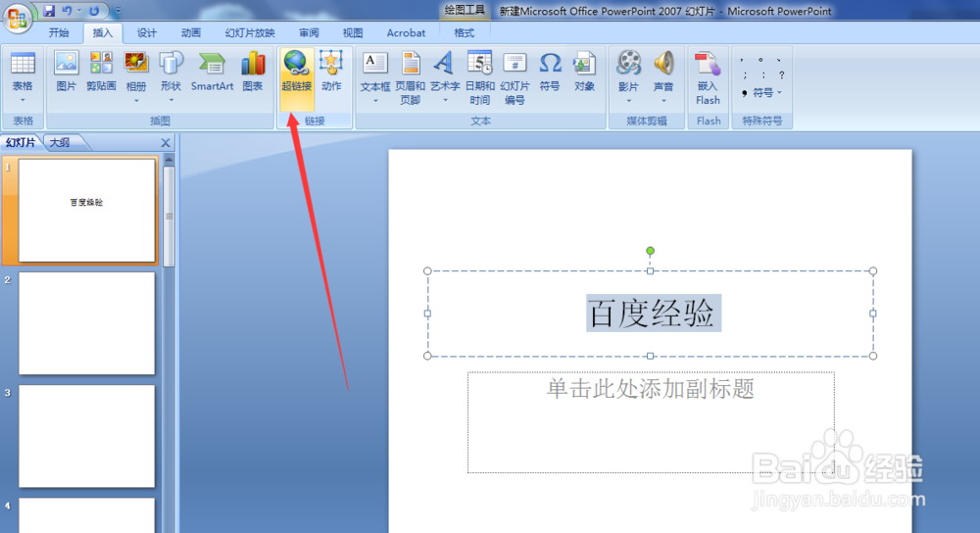
Task: Insert clip art (剪贴画)
Action: (x=101, y=72)
